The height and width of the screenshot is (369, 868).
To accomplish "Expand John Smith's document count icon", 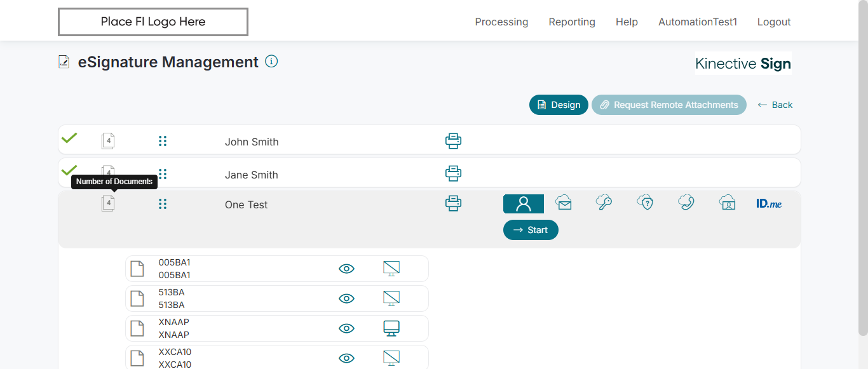I will click(x=108, y=141).
